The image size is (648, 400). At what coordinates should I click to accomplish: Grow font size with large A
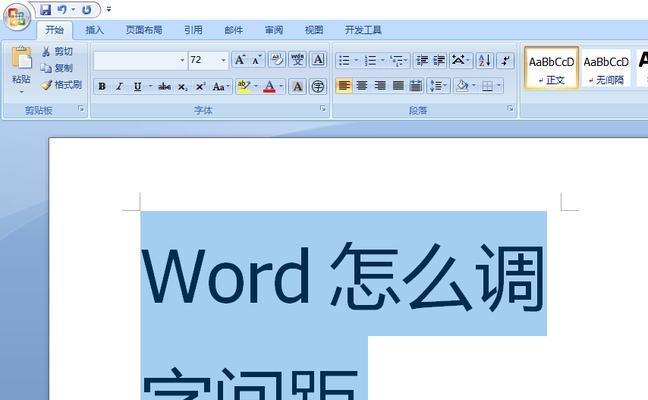coord(240,60)
